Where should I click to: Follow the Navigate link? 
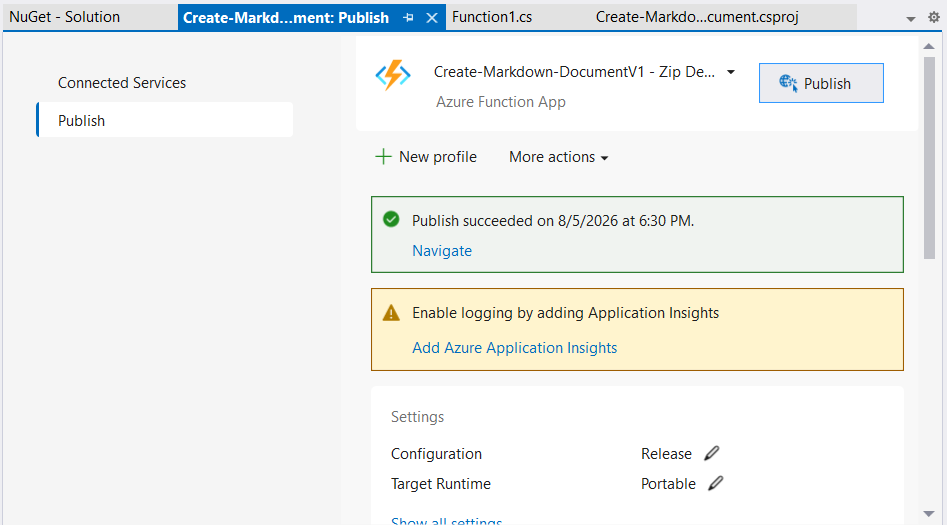click(442, 251)
